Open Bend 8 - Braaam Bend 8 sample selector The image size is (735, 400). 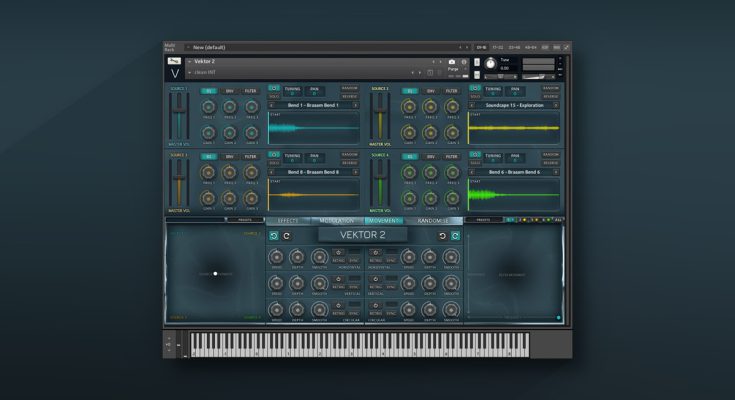pyautogui.click(x=313, y=172)
